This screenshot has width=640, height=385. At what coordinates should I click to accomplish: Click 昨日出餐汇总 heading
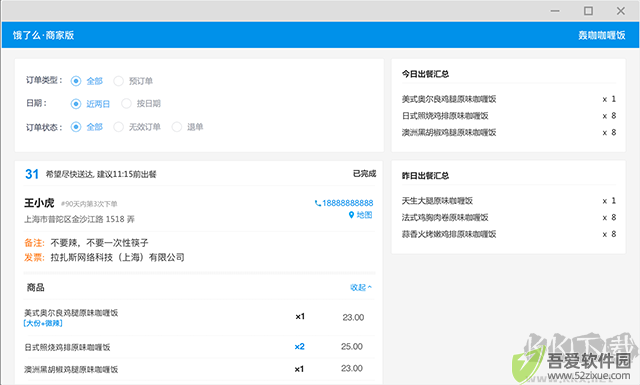[x=425, y=176]
